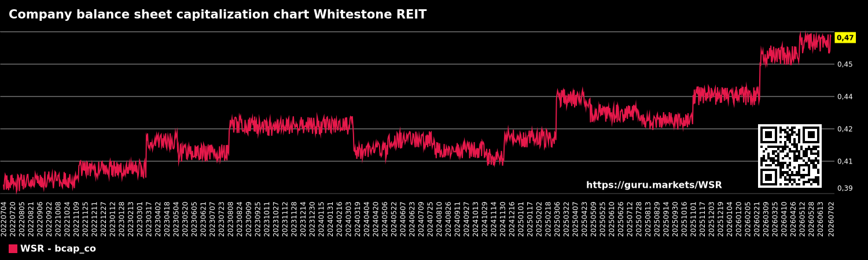868x260 pixels.
Task: Click the 20240709 date label
Action: tap(421, 218)
